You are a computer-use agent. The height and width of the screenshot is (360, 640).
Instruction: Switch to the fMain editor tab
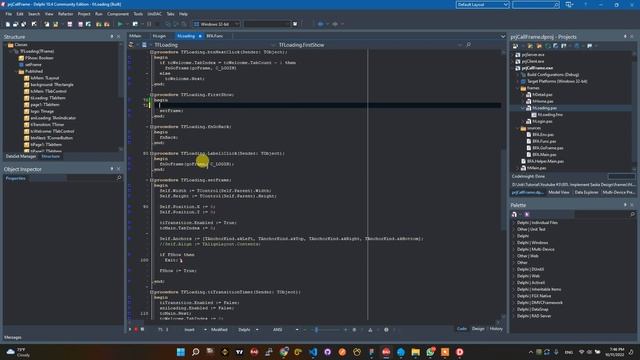coord(135,36)
